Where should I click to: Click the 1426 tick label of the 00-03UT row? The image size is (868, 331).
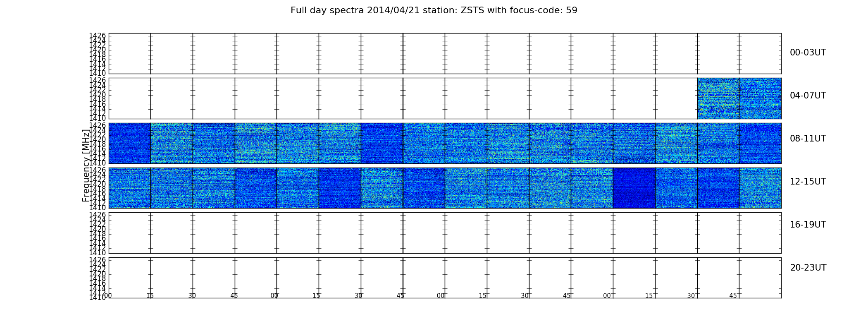98,36
